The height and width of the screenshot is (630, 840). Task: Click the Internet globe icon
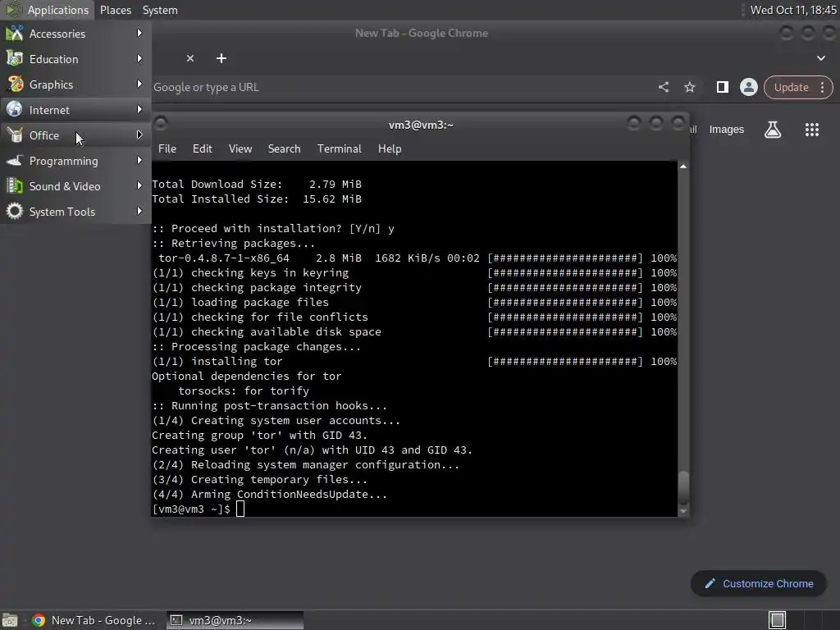[15, 109]
